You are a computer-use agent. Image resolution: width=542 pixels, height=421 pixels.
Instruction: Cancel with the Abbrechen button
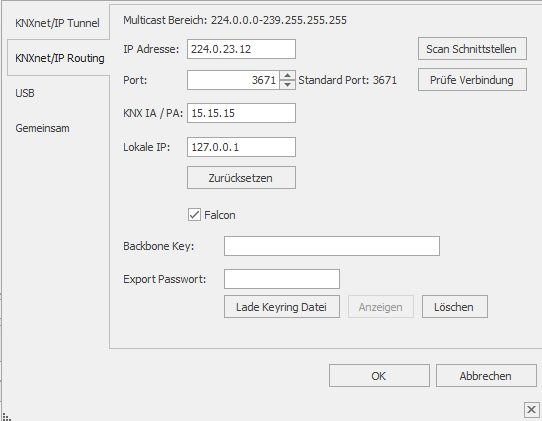pos(486,375)
